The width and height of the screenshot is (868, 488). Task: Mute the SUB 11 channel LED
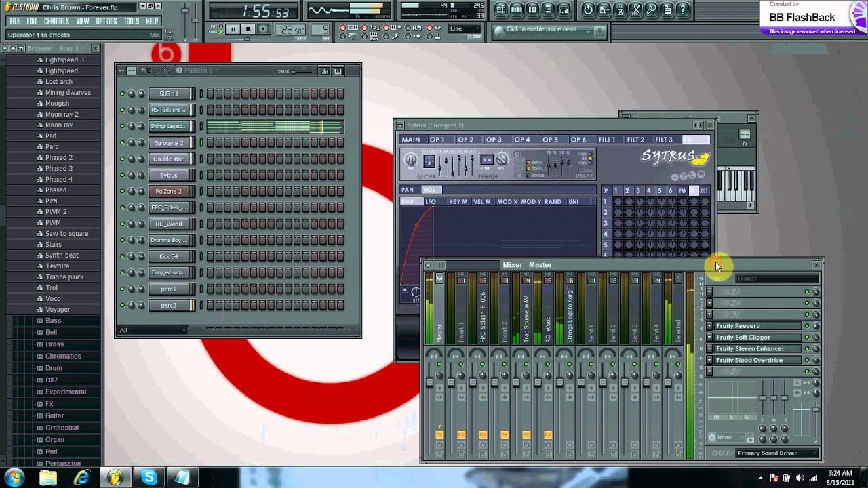[x=123, y=94]
